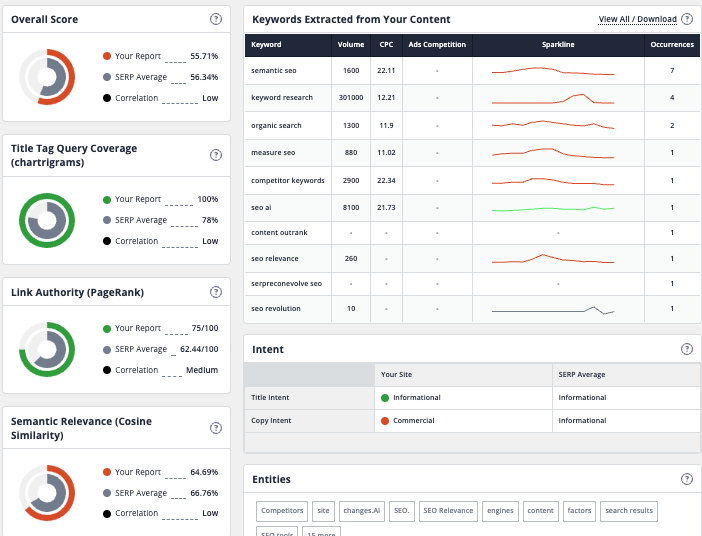Sort keywords table by Volume column
702x536 pixels.
351,45
